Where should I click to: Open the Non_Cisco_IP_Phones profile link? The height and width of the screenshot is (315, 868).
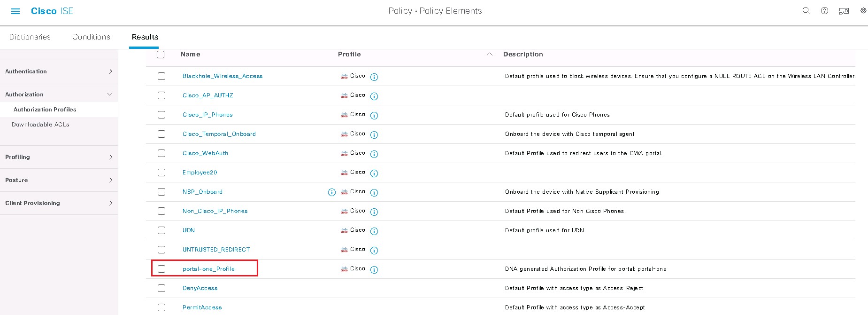coord(215,211)
